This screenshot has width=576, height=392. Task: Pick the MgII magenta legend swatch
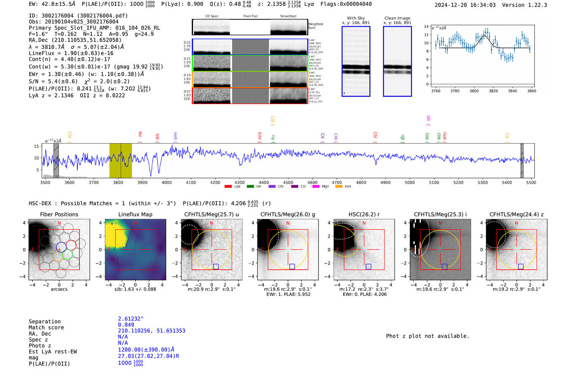click(x=316, y=186)
